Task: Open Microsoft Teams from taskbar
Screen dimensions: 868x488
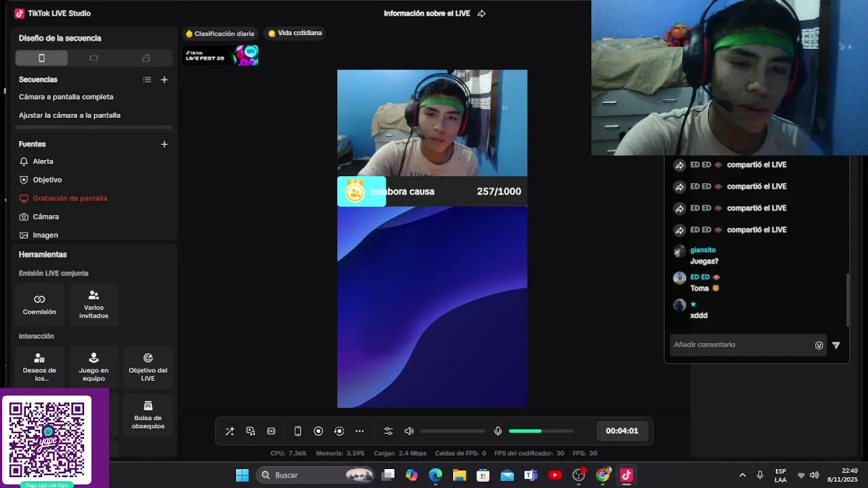Action: click(531, 475)
